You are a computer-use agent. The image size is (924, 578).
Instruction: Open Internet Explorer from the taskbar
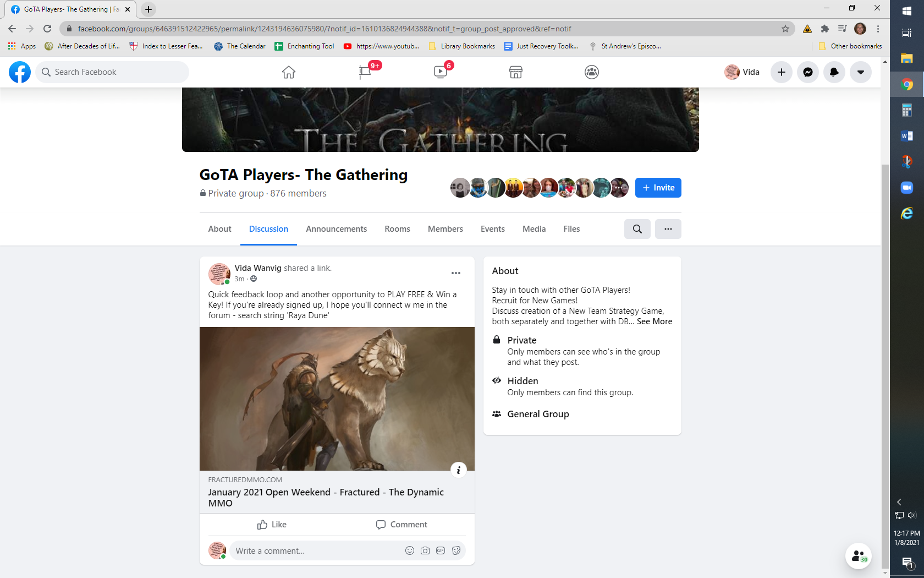907,214
